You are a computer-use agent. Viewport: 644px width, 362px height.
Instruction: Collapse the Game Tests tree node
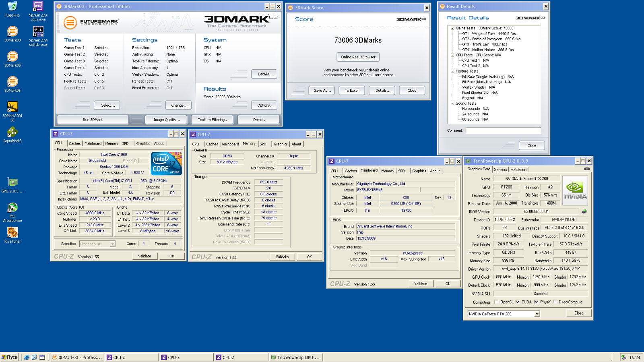[452, 28]
